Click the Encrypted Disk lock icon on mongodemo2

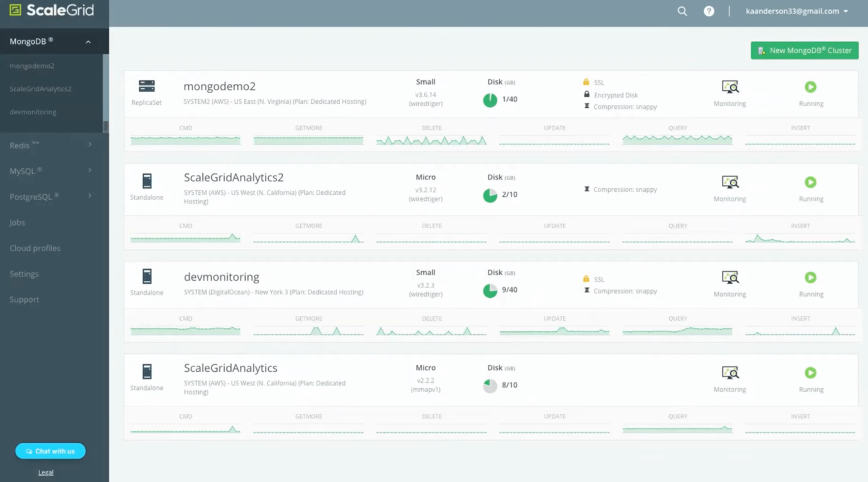pos(586,94)
